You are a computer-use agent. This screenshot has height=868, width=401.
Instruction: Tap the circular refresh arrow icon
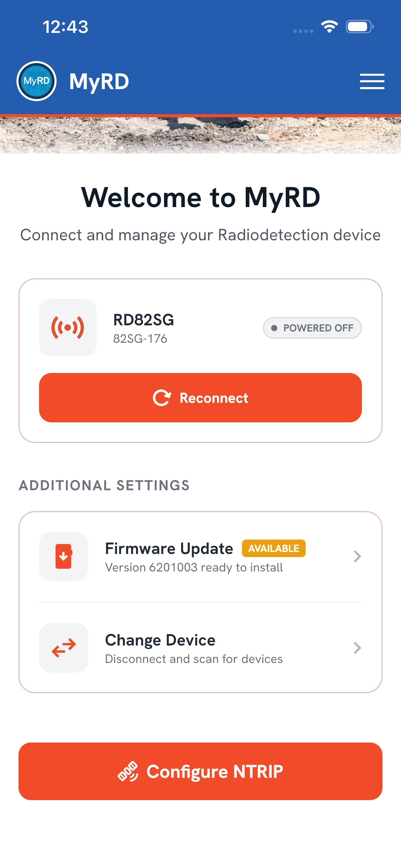(162, 398)
